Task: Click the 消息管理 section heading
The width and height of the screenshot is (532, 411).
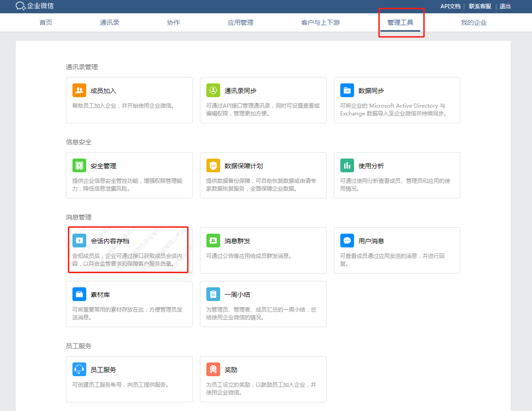Action: [79, 217]
